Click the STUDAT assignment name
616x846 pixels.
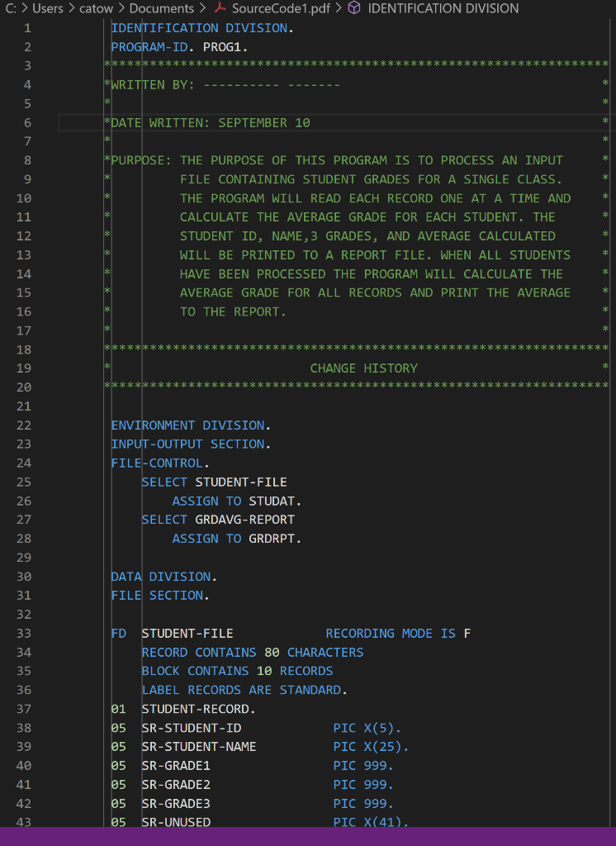tap(272, 501)
